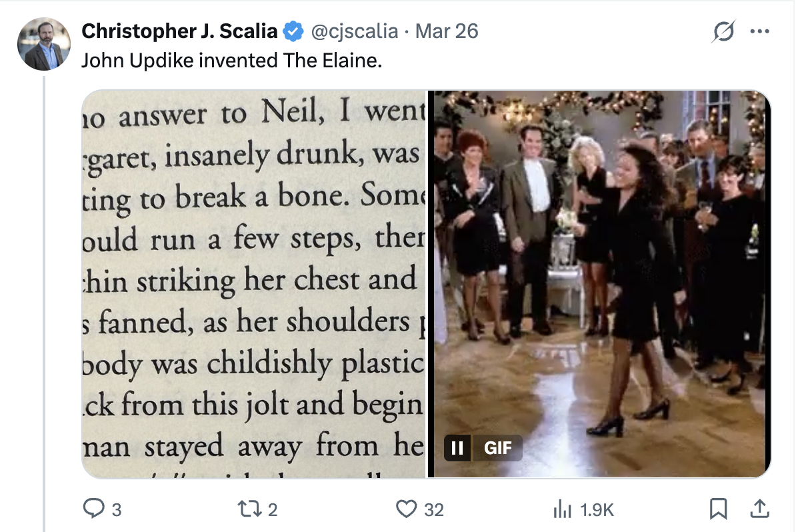Open the Mar 26 timestamp permalink

[447, 31]
